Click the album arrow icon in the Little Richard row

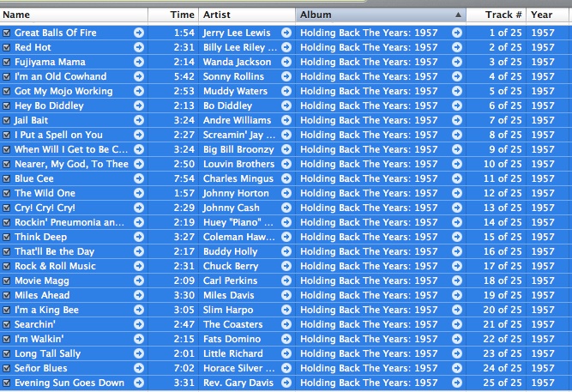457,353
